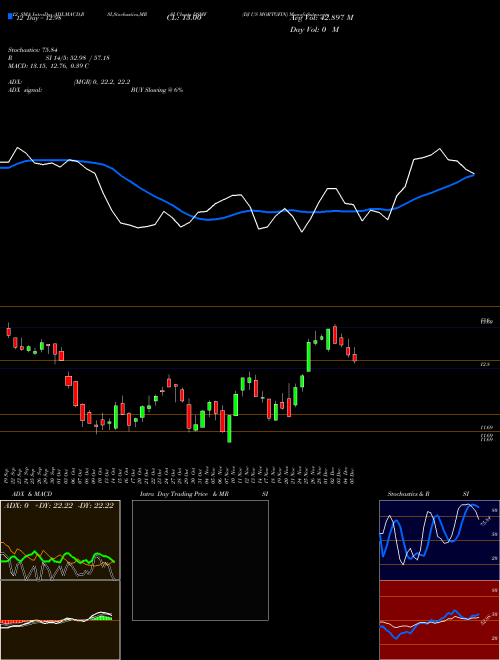Click the 'BUY Slowing @ 6%' signal text
Screen dimensions: 500x660
[x=157, y=90]
